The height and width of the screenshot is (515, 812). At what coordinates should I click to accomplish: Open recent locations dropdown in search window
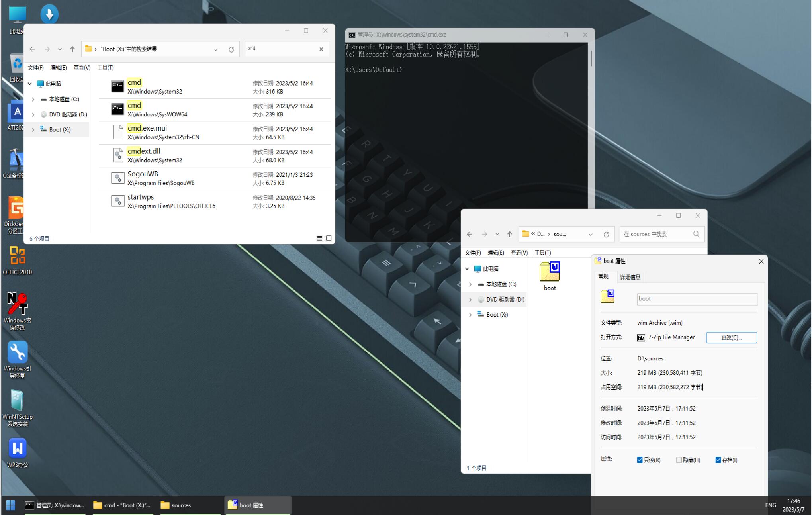[x=60, y=49]
